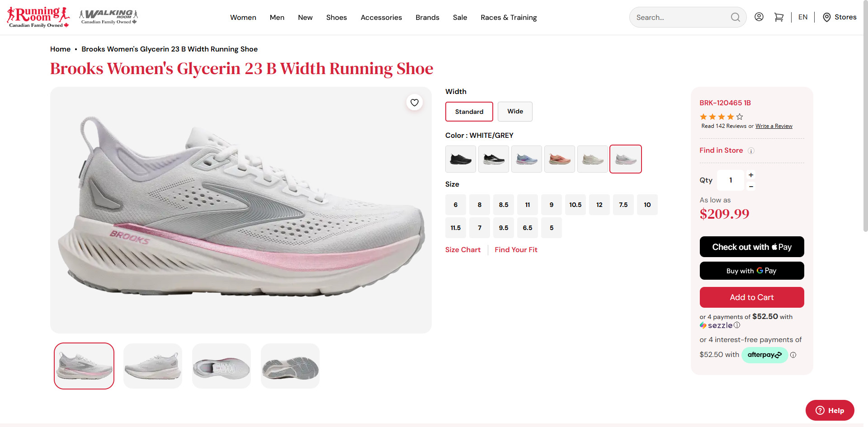Viewport: 868px width, 427px height.
Task: Click the star rating icons
Action: click(x=722, y=117)
